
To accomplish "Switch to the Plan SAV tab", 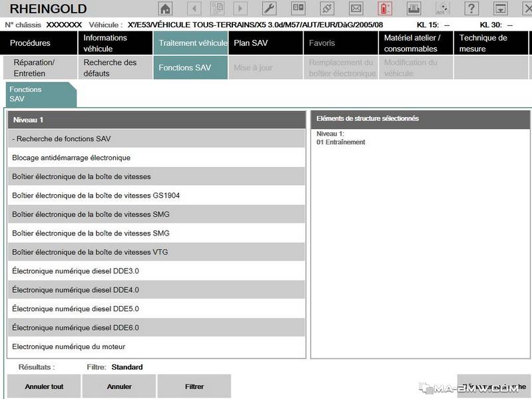I will click(x=266, y=43).
